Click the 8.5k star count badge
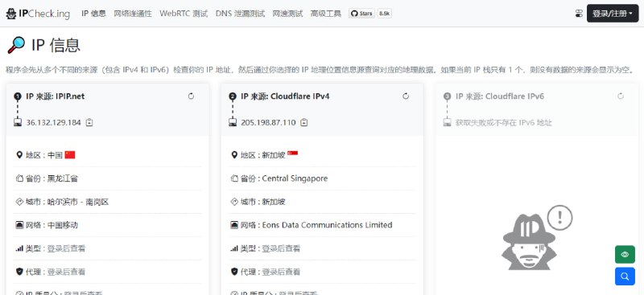This screenshot has height=295, width=644. click(385, 14)
